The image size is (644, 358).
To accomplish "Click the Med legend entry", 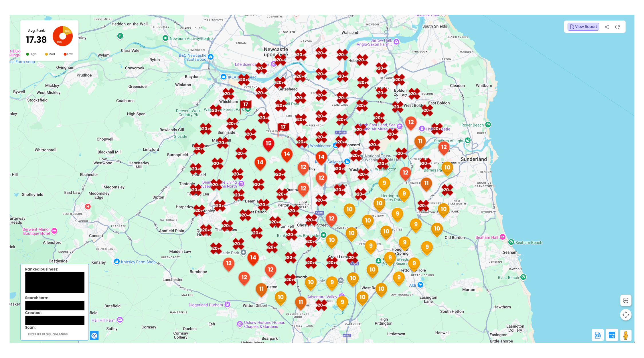I will click(x=50, y=54).
